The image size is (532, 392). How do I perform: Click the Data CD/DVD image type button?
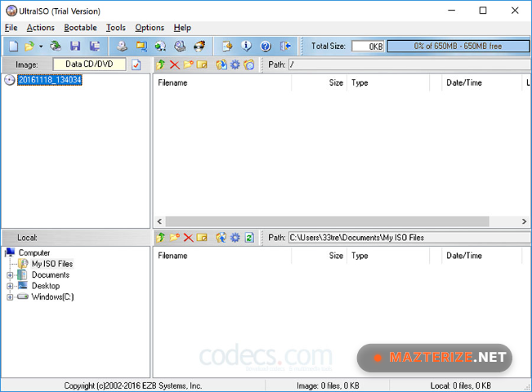89,64
